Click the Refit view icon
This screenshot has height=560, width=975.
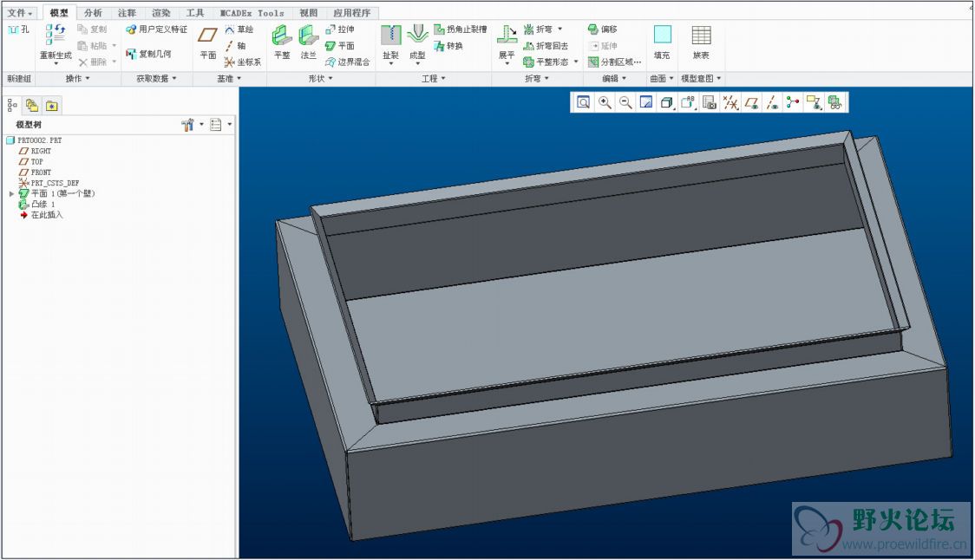pyautogui.click(x=583, y=102)
